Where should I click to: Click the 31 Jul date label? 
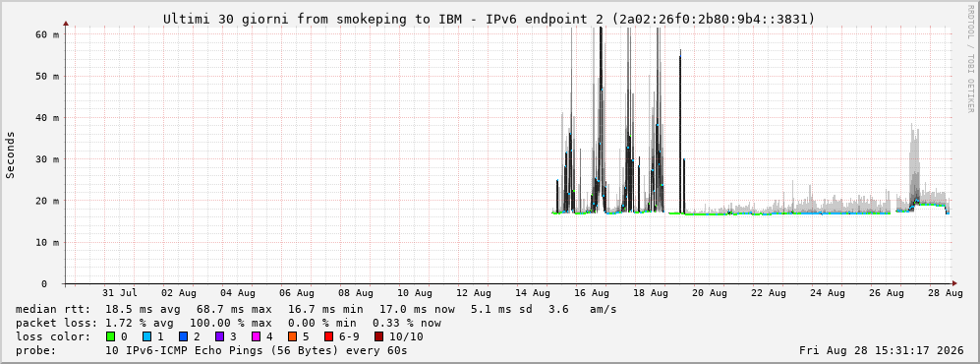(x=119, y=293)
